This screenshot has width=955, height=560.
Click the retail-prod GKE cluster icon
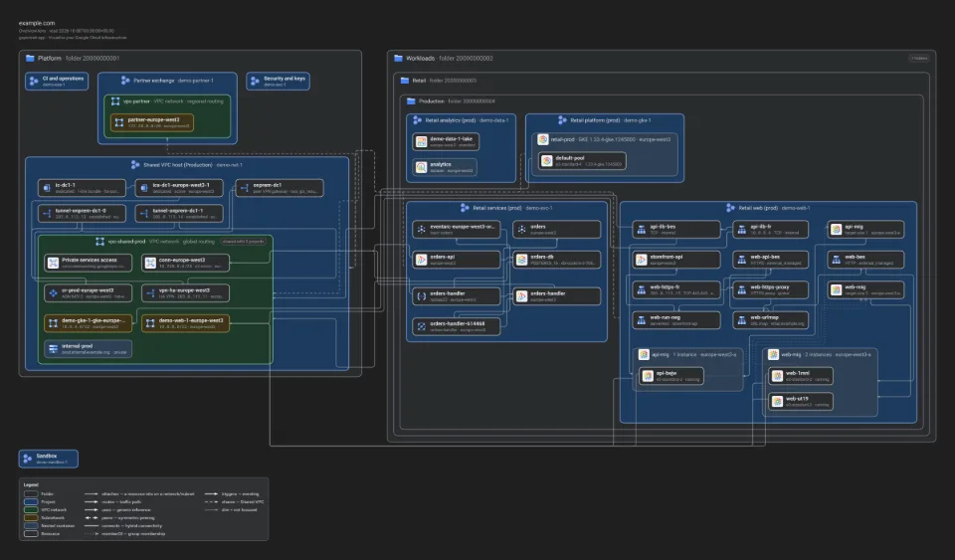pyautogui.click(x=543, y=139)
